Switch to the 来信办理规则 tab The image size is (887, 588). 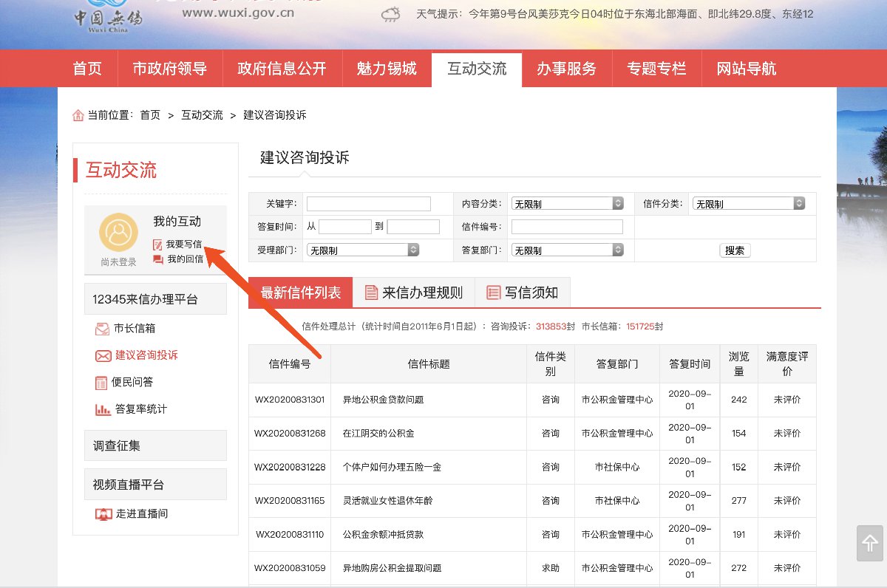[413, 293]
